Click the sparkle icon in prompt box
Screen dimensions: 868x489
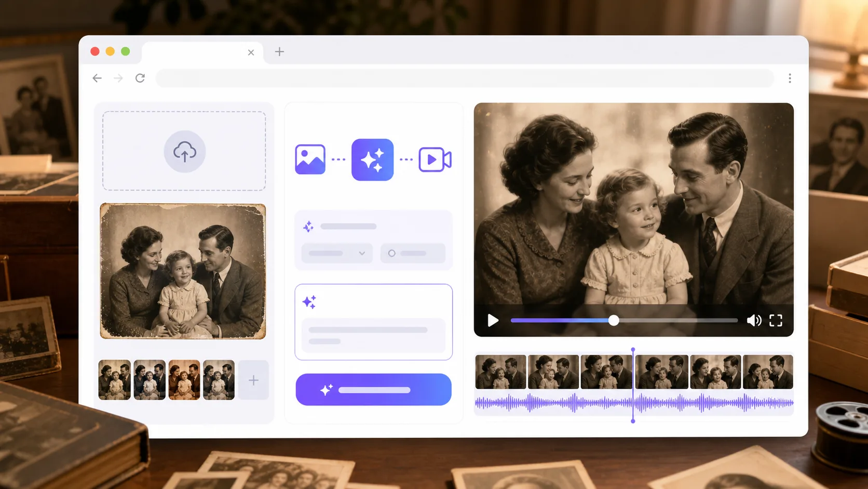point(309,301)
